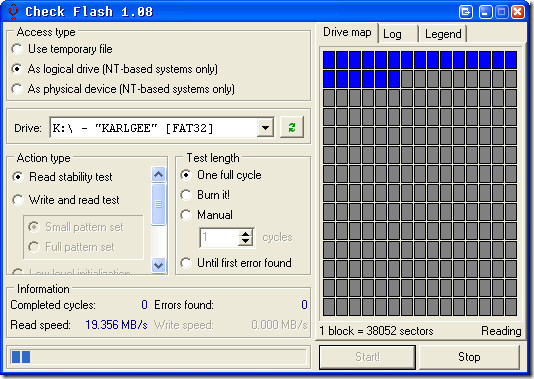Click the Action type scrollbar thumb
The width and height of the screenshot is (534, 379).
point(158,204)
